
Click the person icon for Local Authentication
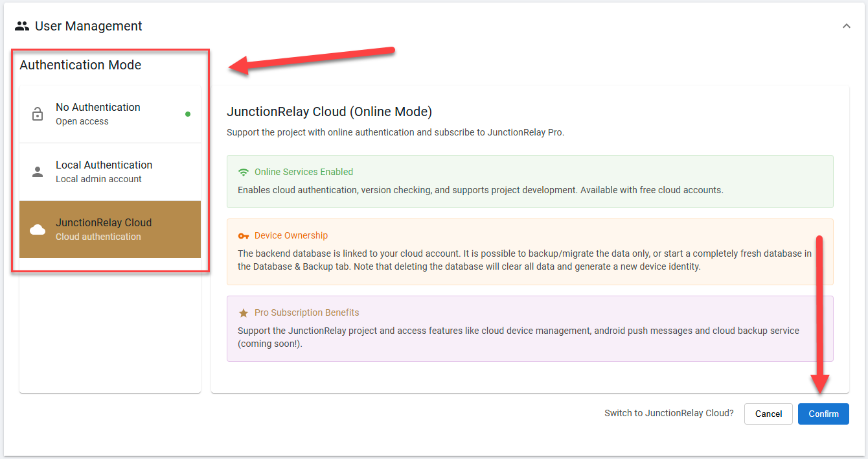pos(38,172)
